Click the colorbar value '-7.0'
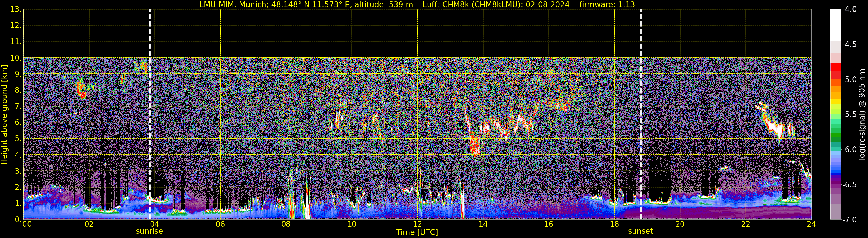This screenshot has width=868, height=238. 849,220
